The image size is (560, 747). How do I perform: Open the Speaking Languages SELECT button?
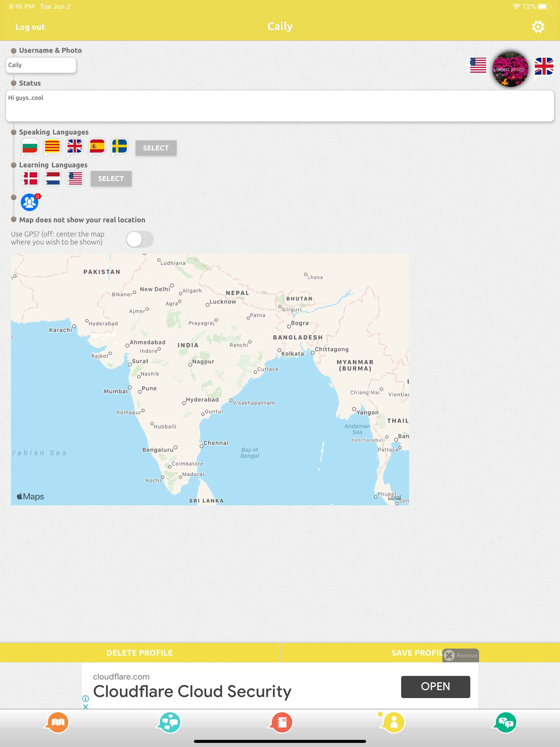(156, 148)
